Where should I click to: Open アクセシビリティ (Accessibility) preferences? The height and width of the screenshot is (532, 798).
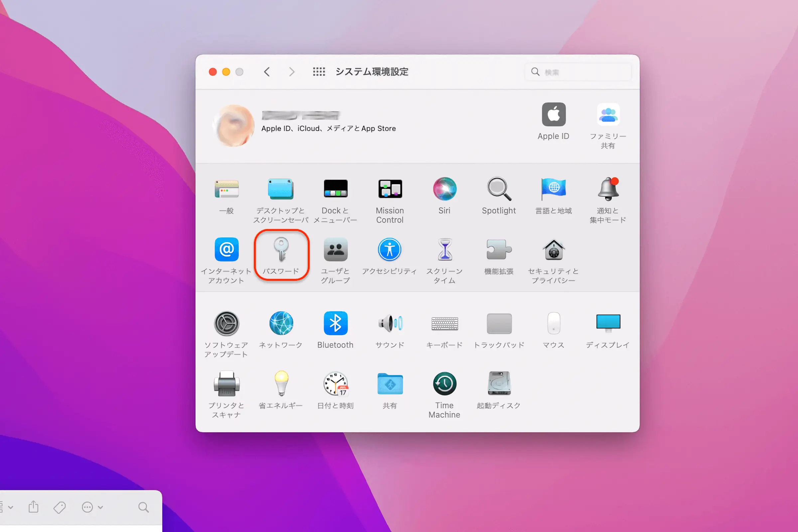390,250
